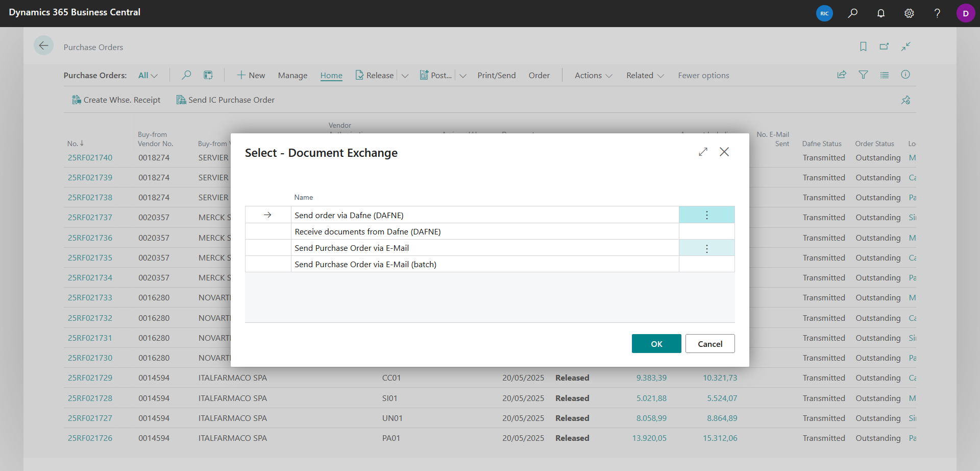Viewport: 980px width, 471px height.
Task: Confirm the selection with OK
Action: tap(656, 344)
